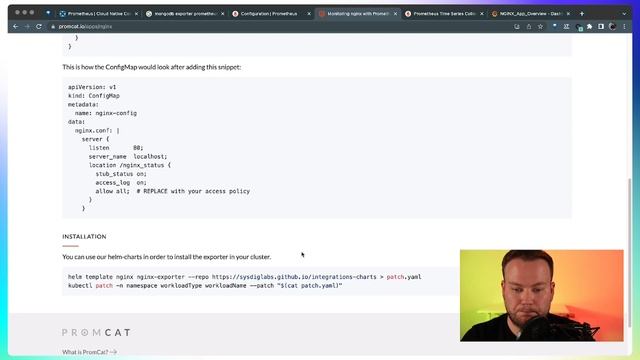Click the 'This is how the ConfigMap' sentence
This screenshot has height=360, width=640.
click(151, 67)
